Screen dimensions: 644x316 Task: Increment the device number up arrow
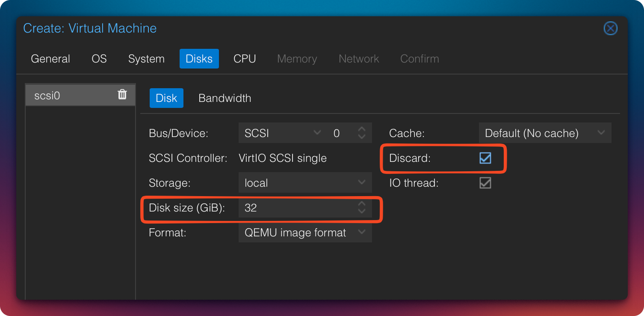click(x=362, y=129)
